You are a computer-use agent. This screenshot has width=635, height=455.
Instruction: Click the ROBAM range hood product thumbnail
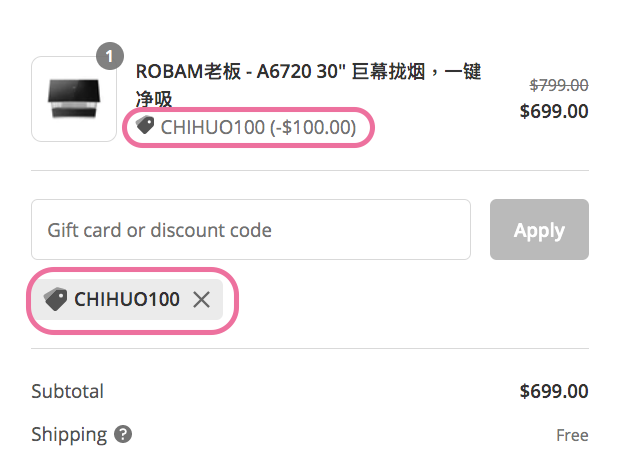pos(74,99)
